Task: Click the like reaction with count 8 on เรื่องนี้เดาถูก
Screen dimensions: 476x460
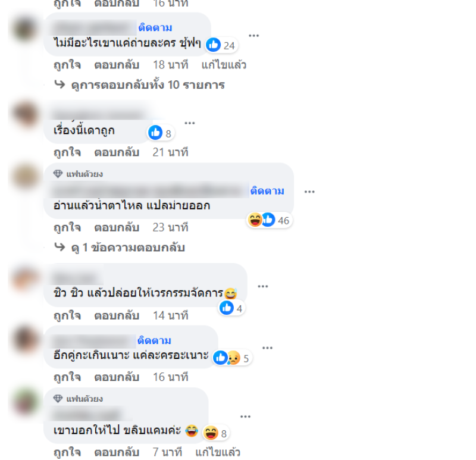Action: click(161, 133)
